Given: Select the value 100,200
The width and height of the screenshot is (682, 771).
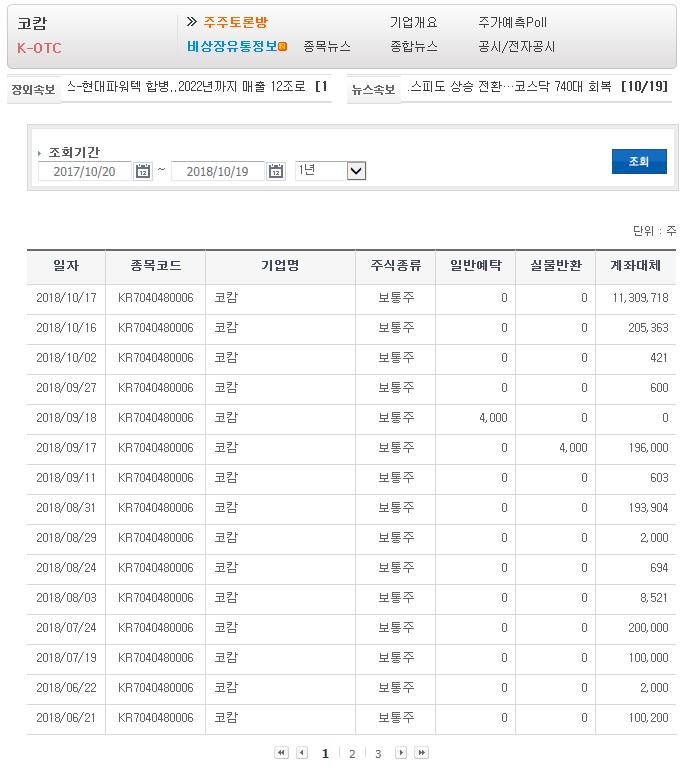Looking at the screenshot, I should 648,717.
